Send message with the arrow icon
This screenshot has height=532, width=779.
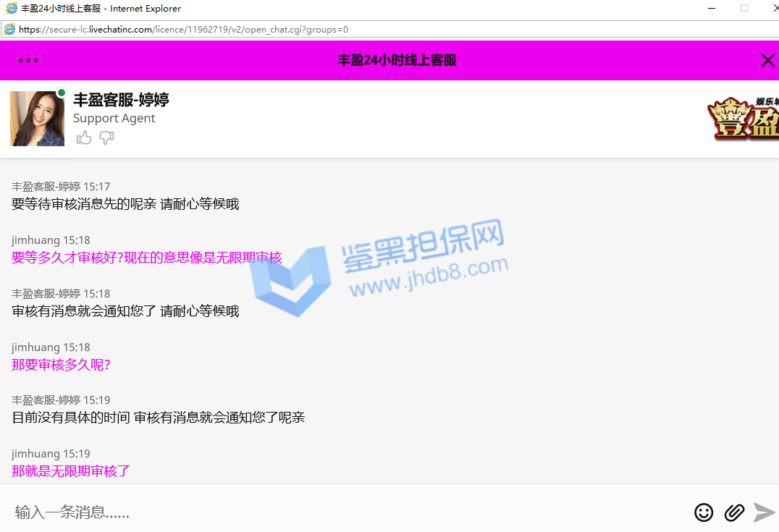pos(764,512)
